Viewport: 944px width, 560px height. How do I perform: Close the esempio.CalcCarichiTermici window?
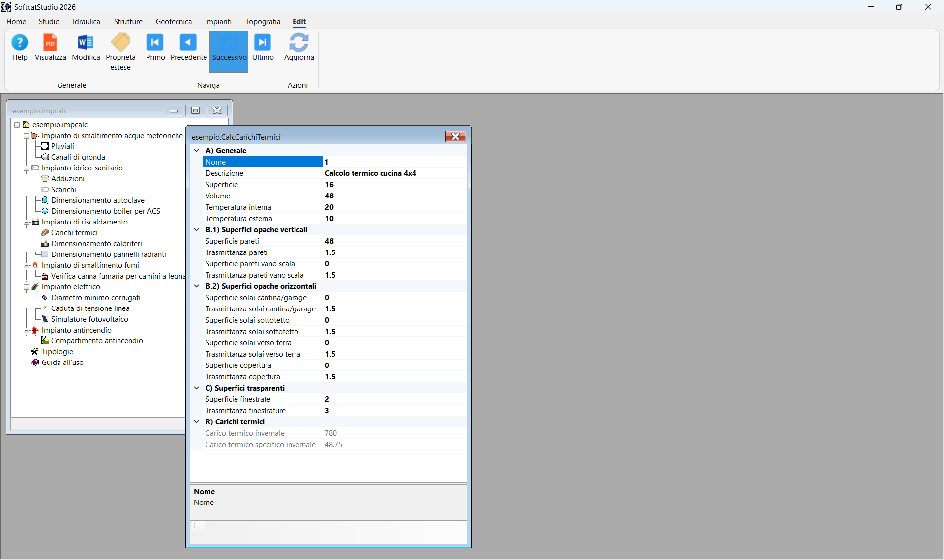coord(455,137)
